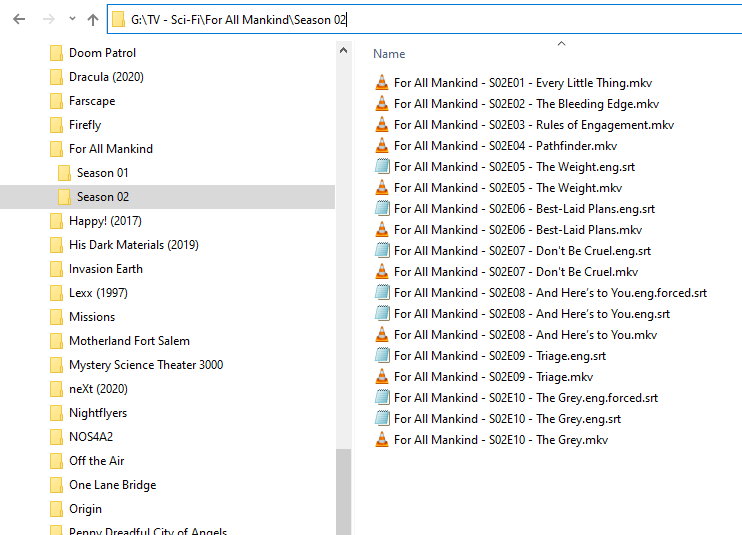Click the sort direction chevron above columns

point(561,44)
